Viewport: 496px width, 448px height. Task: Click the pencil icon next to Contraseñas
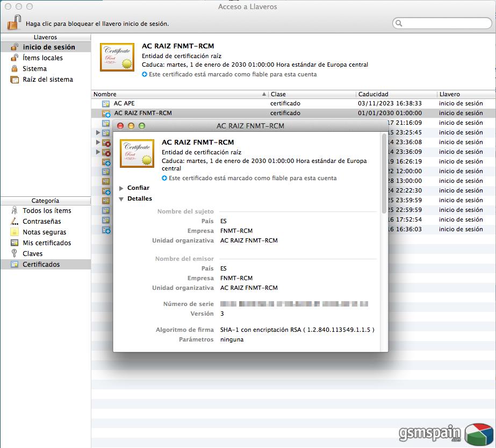[15, 221]
